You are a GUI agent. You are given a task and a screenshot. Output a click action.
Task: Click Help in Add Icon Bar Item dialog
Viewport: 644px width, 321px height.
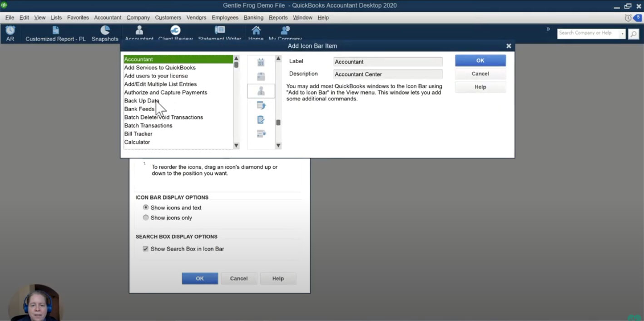click(x=480, y=87)
